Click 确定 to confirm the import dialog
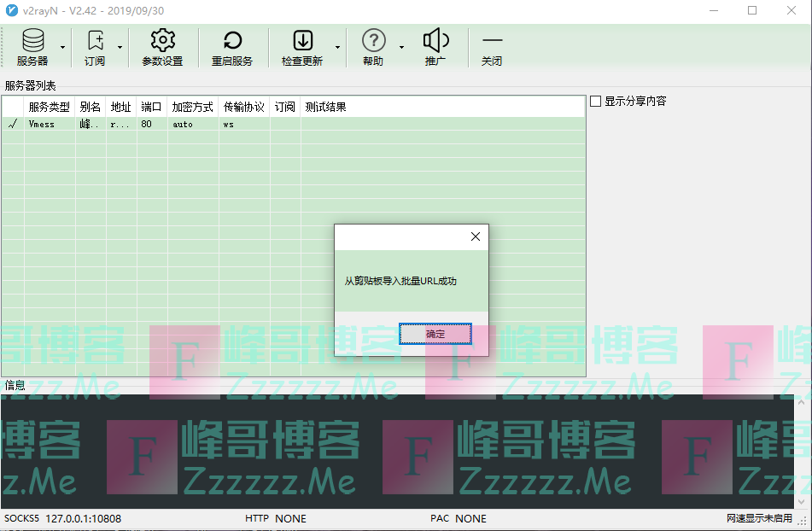 click(435, 334)
